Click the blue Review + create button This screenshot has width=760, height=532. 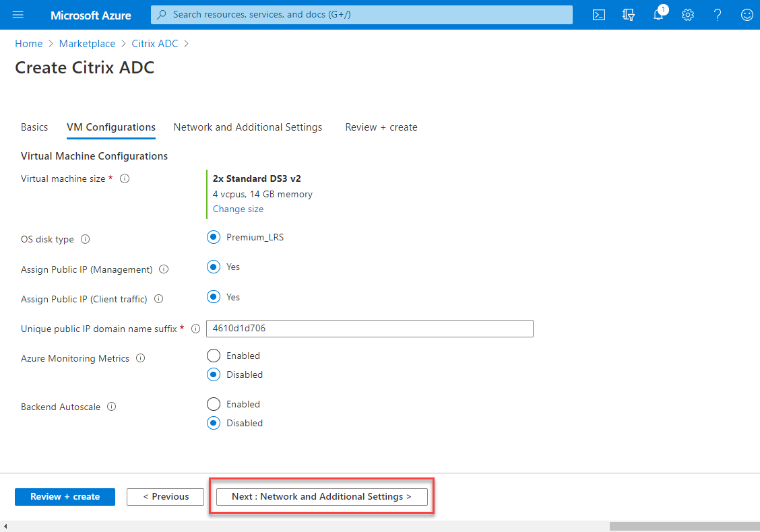tap(65, 496)
